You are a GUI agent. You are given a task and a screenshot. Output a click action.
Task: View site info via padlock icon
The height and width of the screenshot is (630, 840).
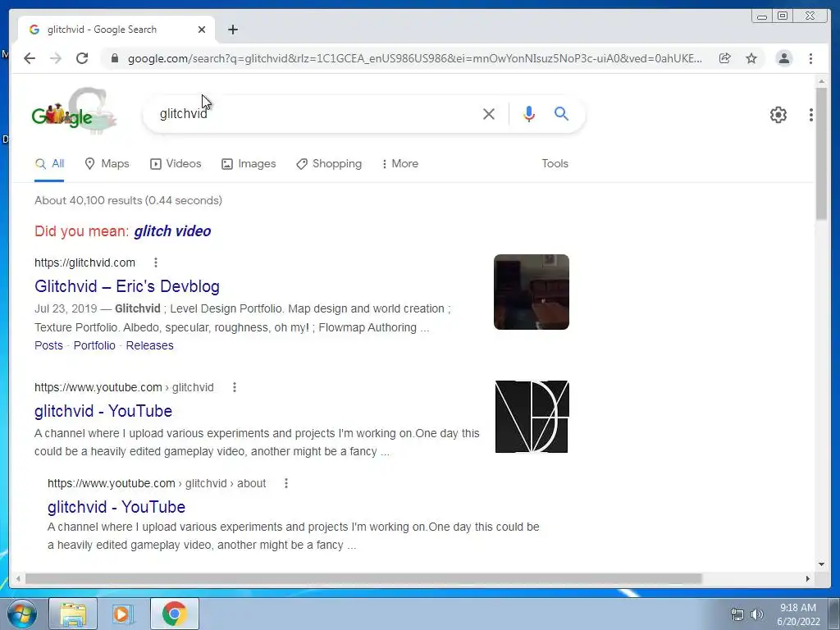[114, 58]
